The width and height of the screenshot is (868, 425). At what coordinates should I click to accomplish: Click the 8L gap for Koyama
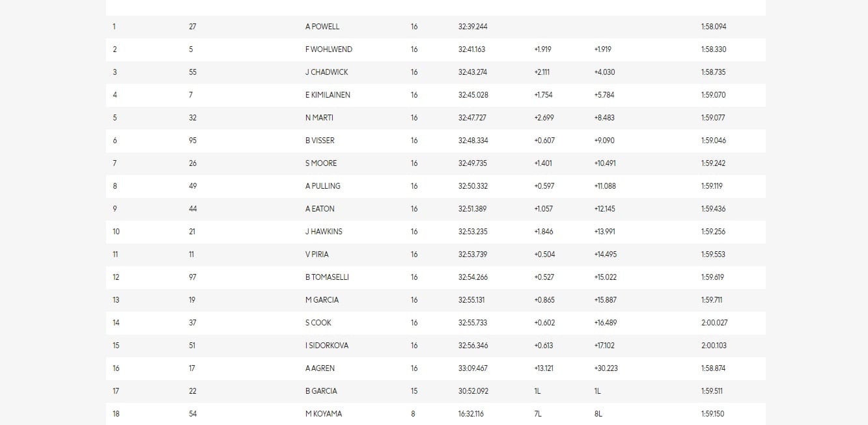[599, 414]
